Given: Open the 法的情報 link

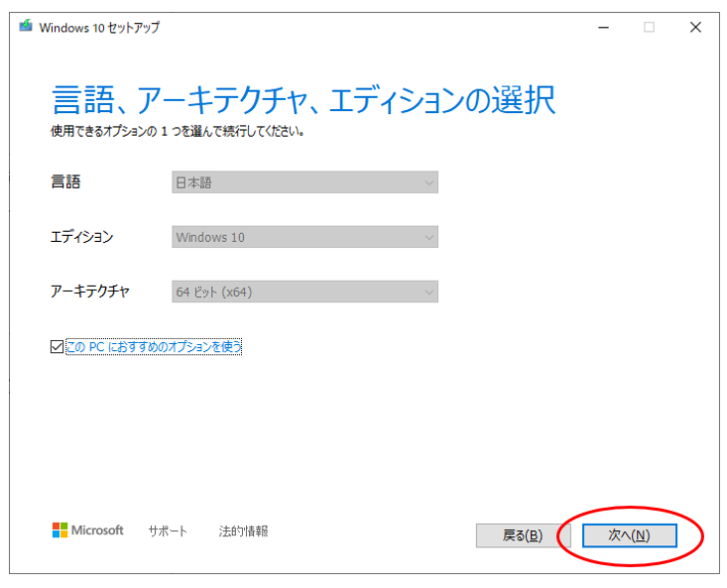Looking at the screenshot, I should [x=243, y=530].
